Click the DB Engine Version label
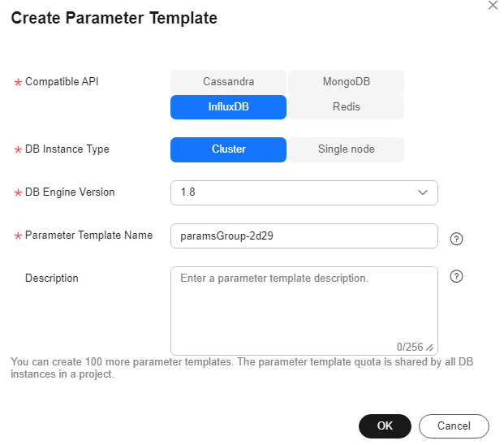 (70, 192)
